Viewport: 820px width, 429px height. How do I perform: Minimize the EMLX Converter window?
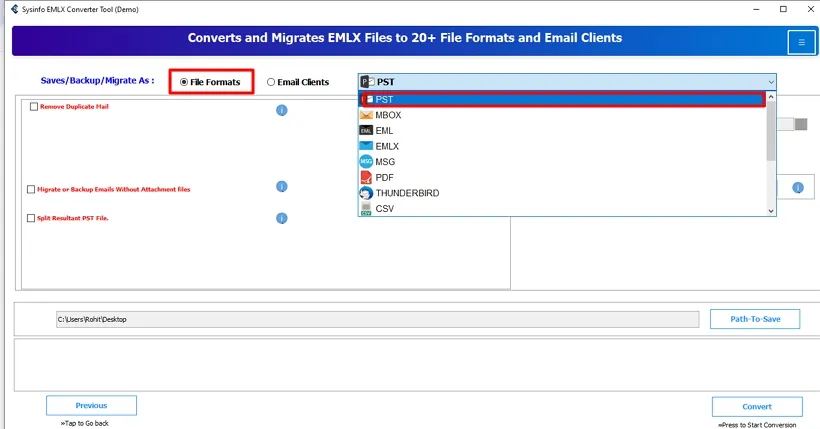[x=756, y=9]
